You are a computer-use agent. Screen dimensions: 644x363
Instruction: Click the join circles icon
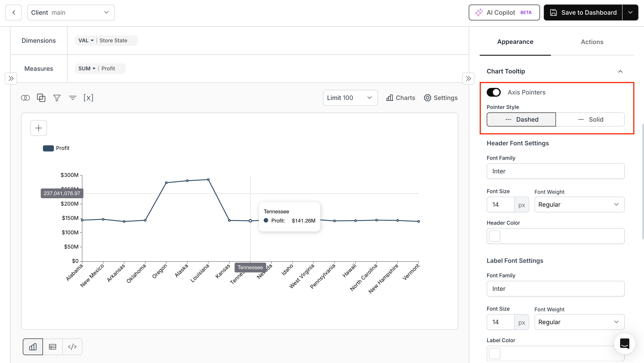point(25,98)
